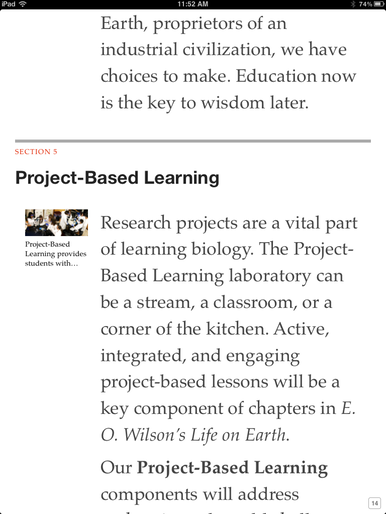
Task: Tap the "corner of the kitchen" line
Action: pos(215,329)
